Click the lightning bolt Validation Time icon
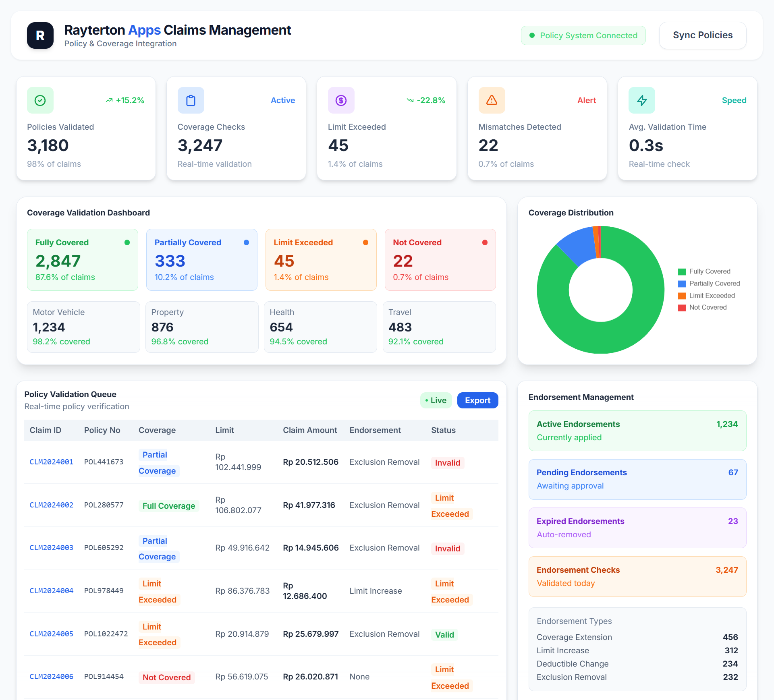Viewport: 774px width, 700px height. [641, 100]
